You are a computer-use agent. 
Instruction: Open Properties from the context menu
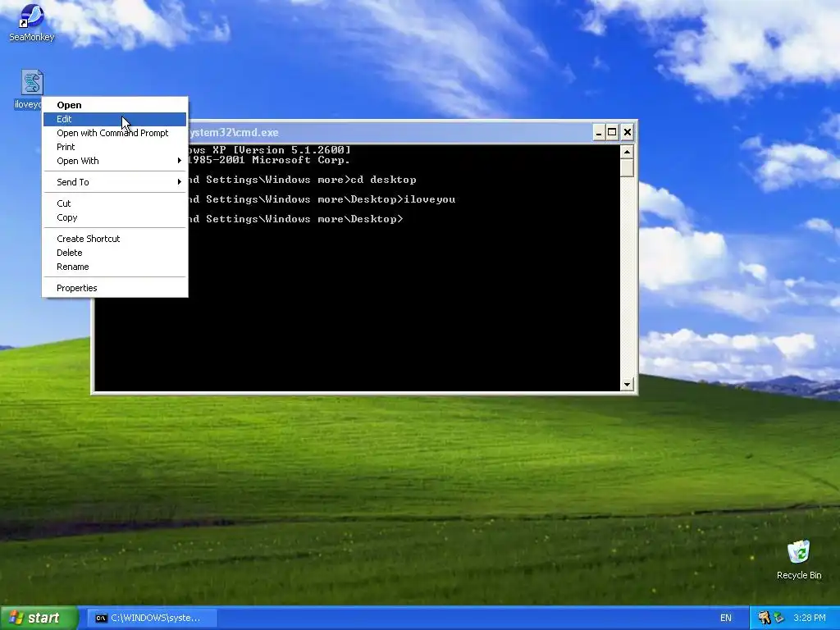[x=115, y=288]
